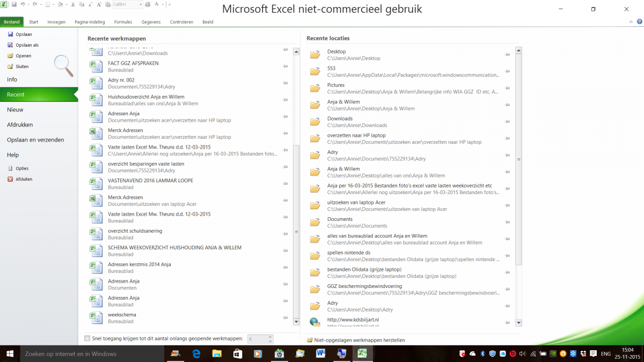Click the Borders icon in the quick access toolbar
644x362 pixels.
click(x=47, y=4)
